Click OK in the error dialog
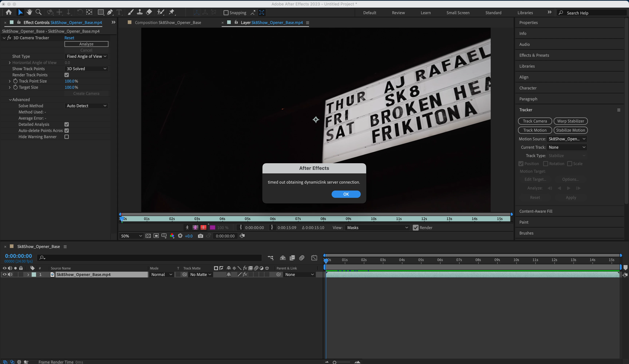The width and height of the screenshot is (629, 364). click(x=346, y=194)
